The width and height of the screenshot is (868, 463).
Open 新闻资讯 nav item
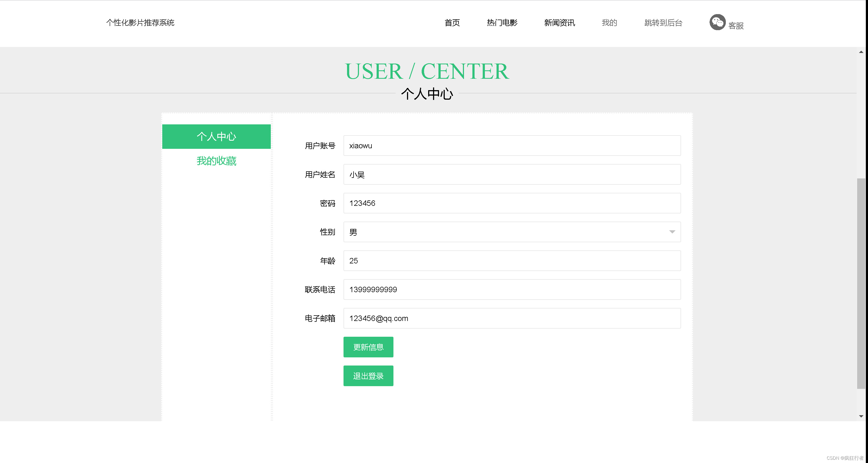coord(559,23)
